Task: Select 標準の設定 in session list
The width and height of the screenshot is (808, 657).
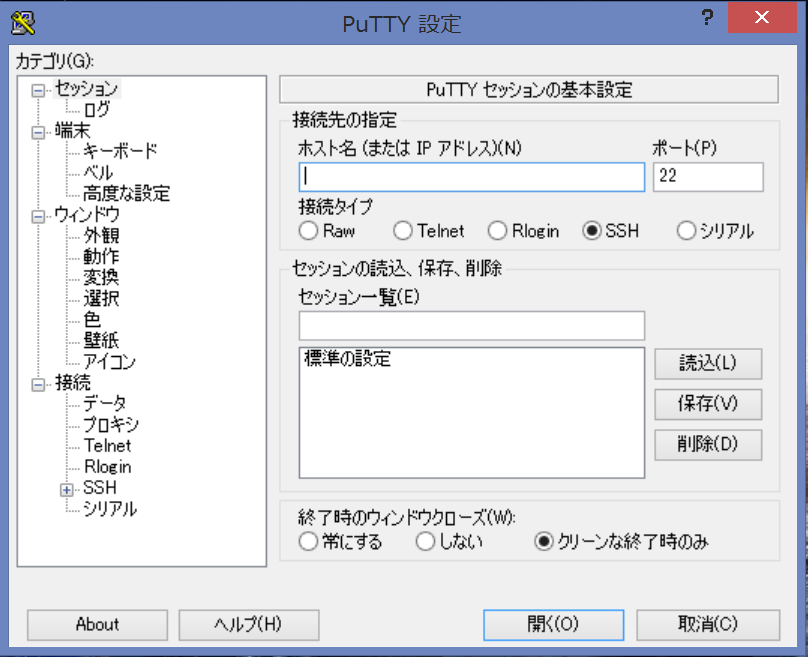Action: [x=348, y=359]
